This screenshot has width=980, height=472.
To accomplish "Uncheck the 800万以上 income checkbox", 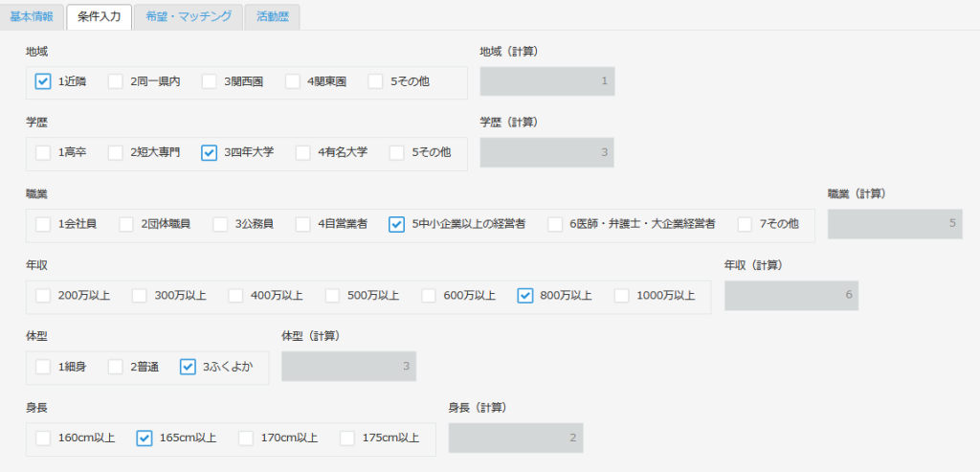I will click(x=525, y=296).
